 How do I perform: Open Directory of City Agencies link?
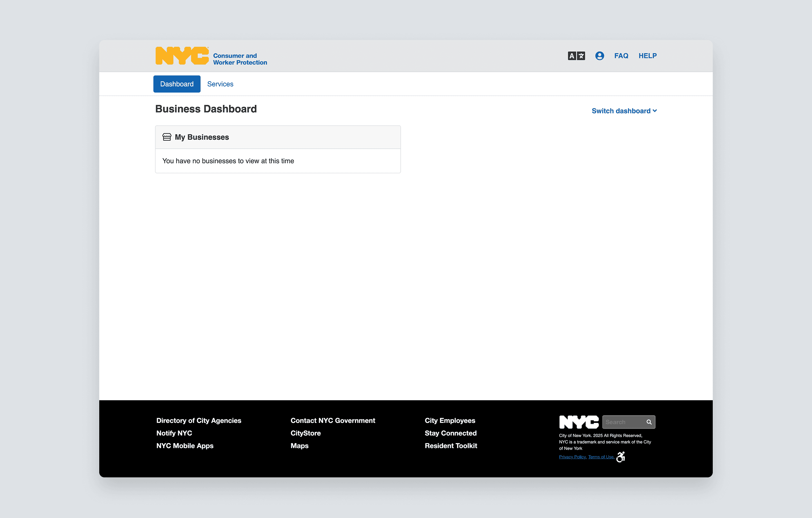pos(198,421)
